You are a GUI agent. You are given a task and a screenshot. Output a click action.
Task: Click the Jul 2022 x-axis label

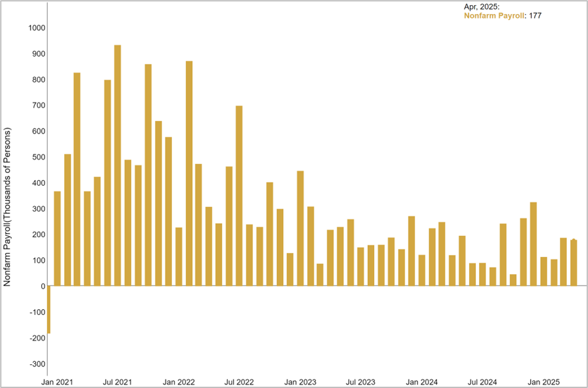239,382
